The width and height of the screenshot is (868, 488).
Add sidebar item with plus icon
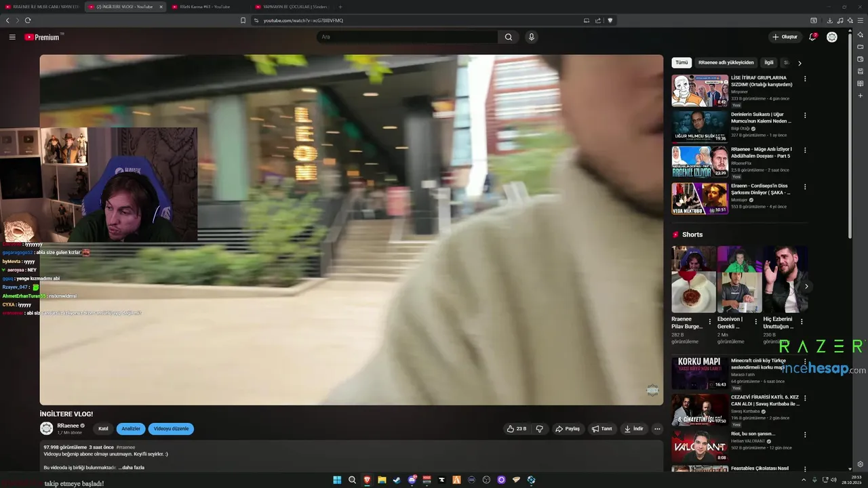click(861, 96)
